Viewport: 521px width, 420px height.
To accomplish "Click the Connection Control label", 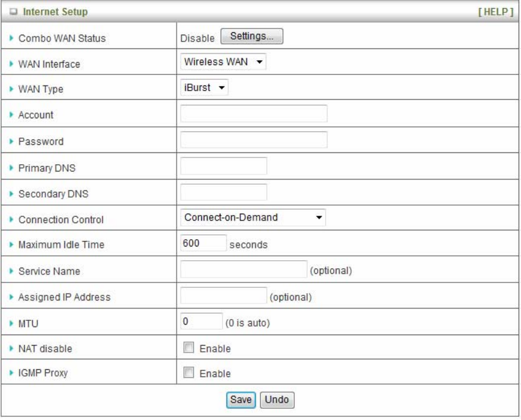I will [x=61, y=220].
